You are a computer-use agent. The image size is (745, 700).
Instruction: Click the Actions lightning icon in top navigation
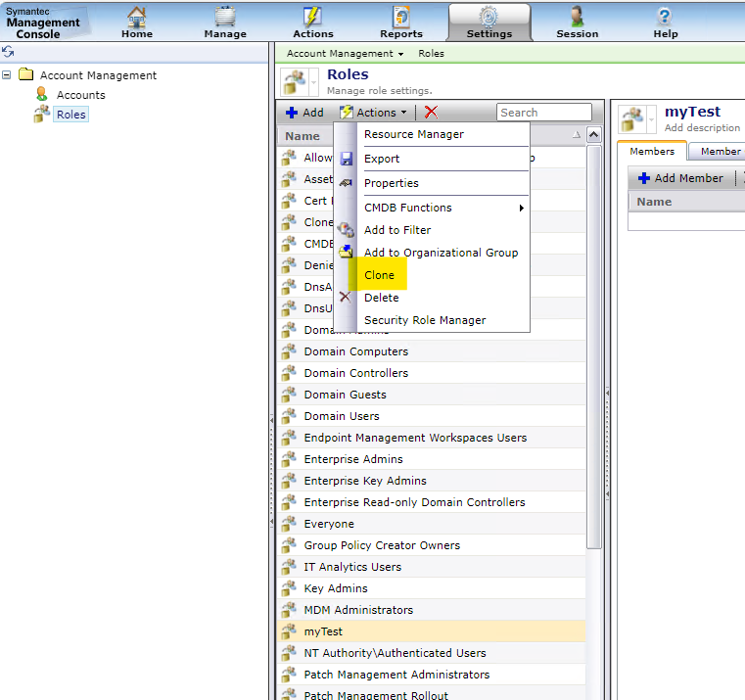[x=313, y=18]
